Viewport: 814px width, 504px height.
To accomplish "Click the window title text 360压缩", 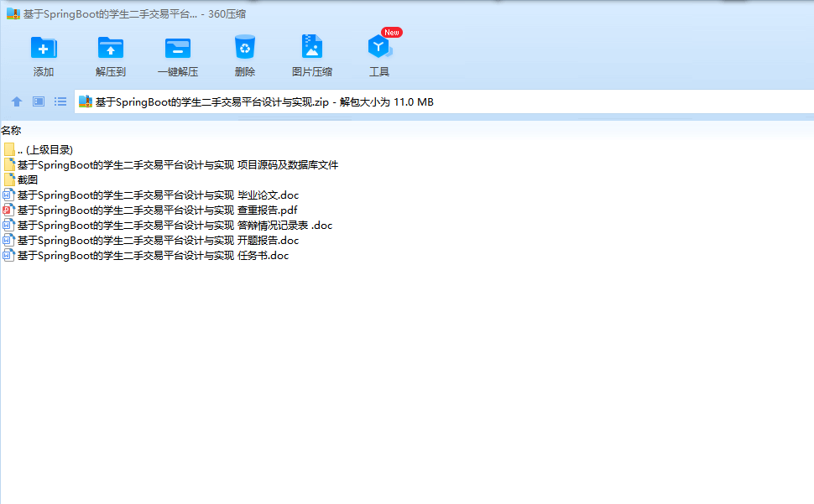I will (x=227, y=14).
